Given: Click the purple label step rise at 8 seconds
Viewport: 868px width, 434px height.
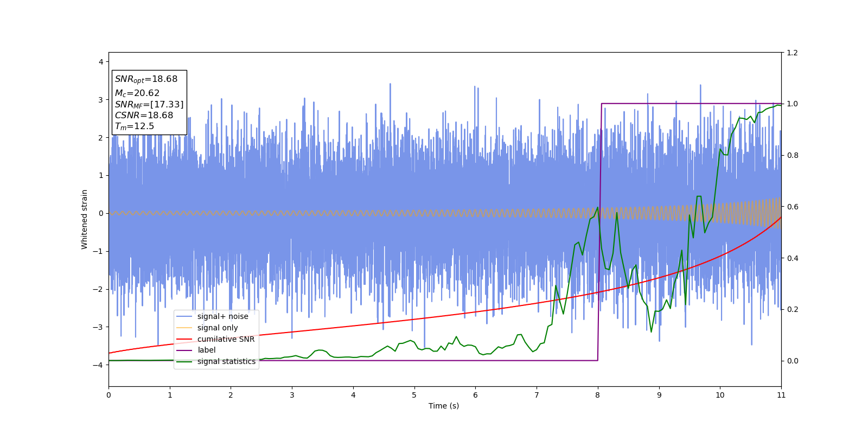Looking at the screenshot, I should point(599,232).
